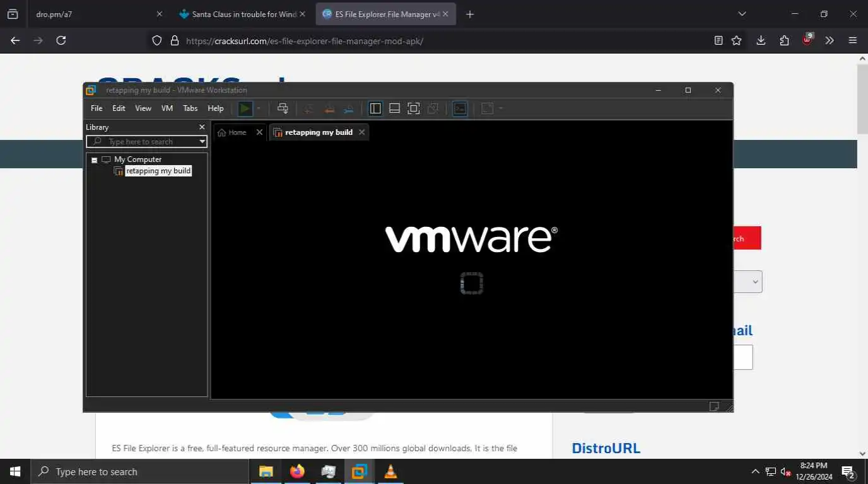Close the ES File Explorer browser tab
868x484 pixels.
coord(445,14)
